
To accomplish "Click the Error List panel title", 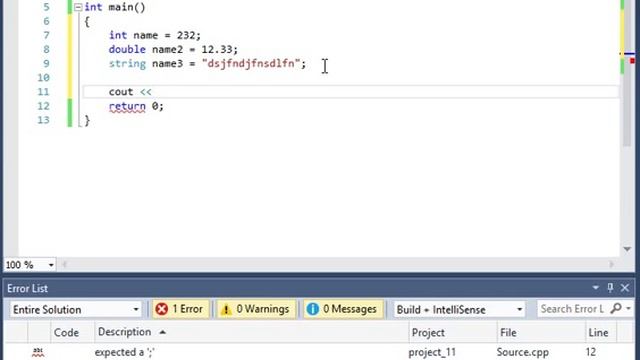I will coord(27,288).
